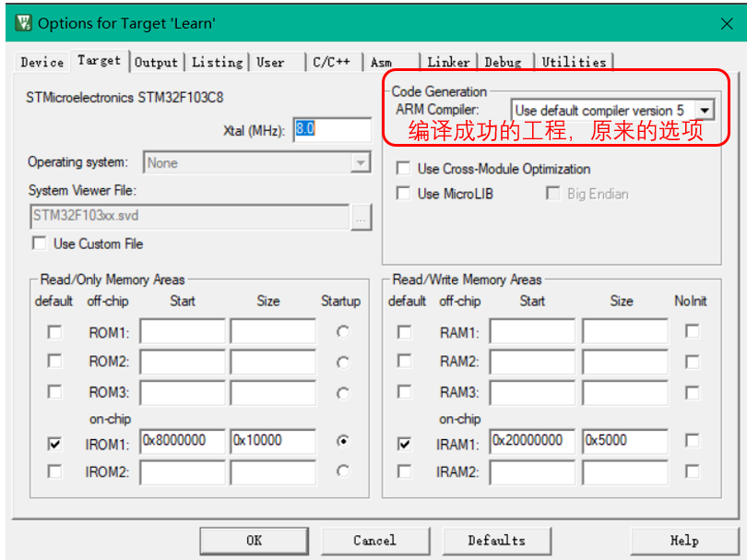
Task: Check the Use Custom File option
Action: 40,244
